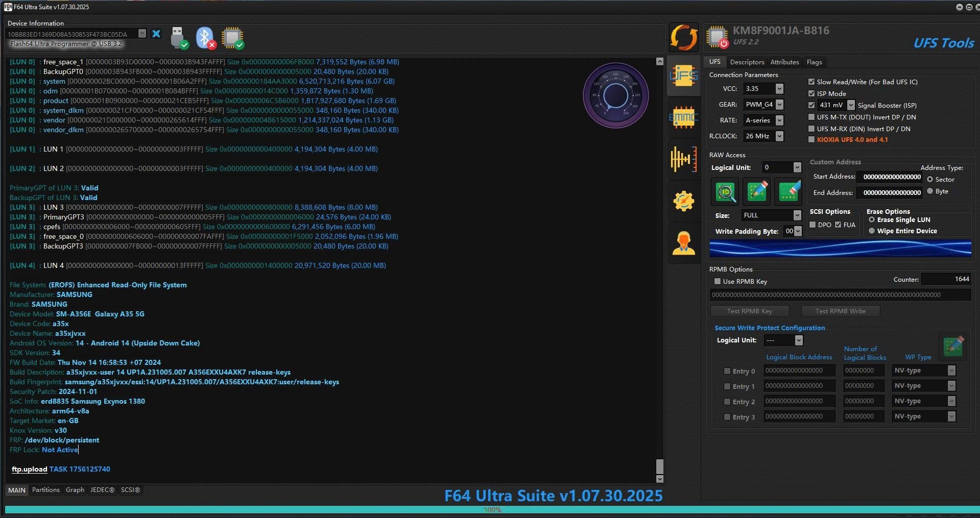Open the RATE A-series dropdown
The height and width of the screenshot is (518, 980).
point(779,120)
